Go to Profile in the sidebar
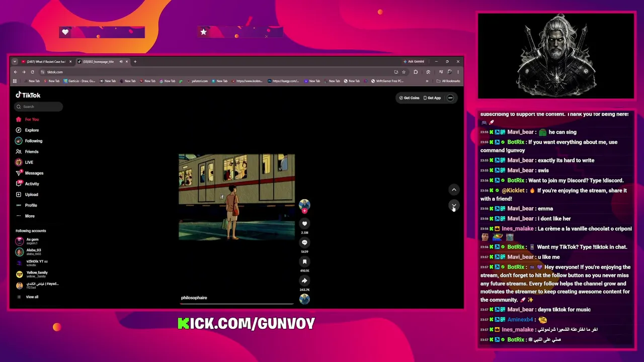The width and height of the screenshot is (644, 362). coord(27,205)
